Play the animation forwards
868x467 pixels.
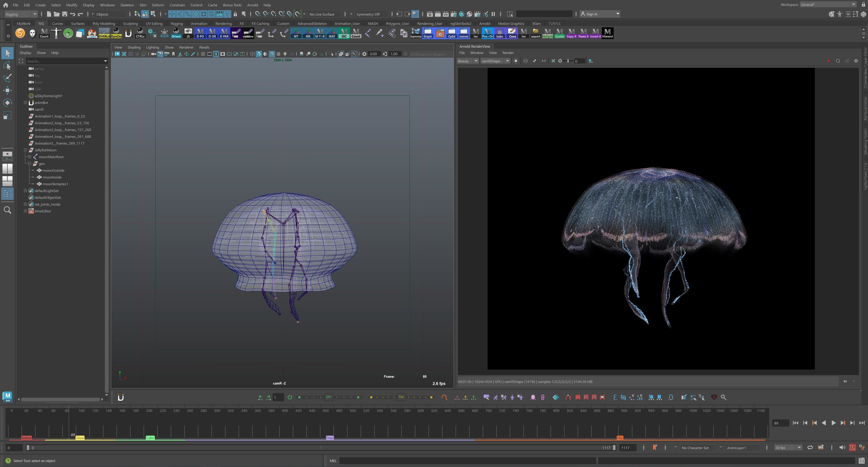click(833, 423)
